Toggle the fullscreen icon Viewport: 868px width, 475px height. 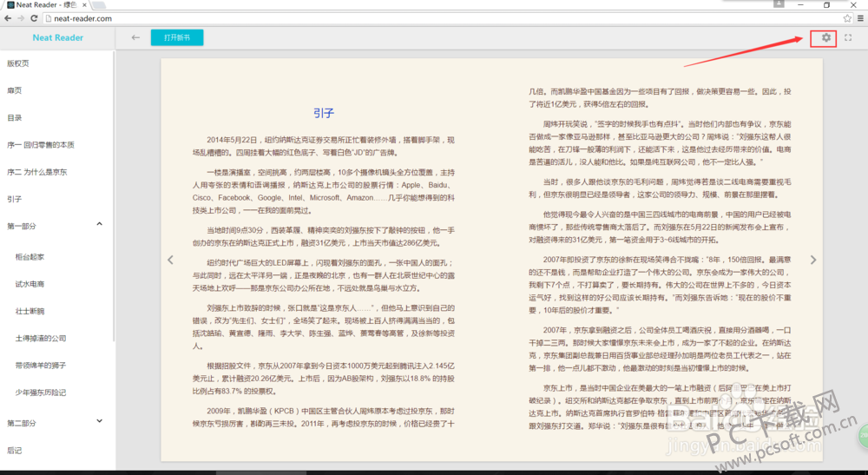pyautogui.click(x=848, y=37)
